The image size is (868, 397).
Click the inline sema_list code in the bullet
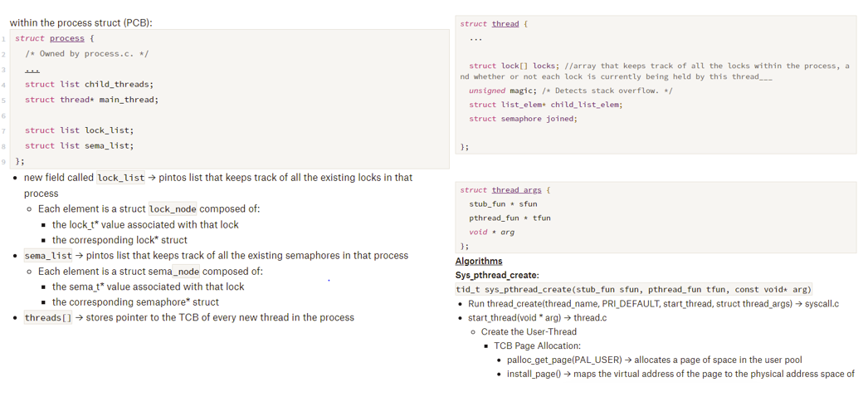(x=48, y=256)
